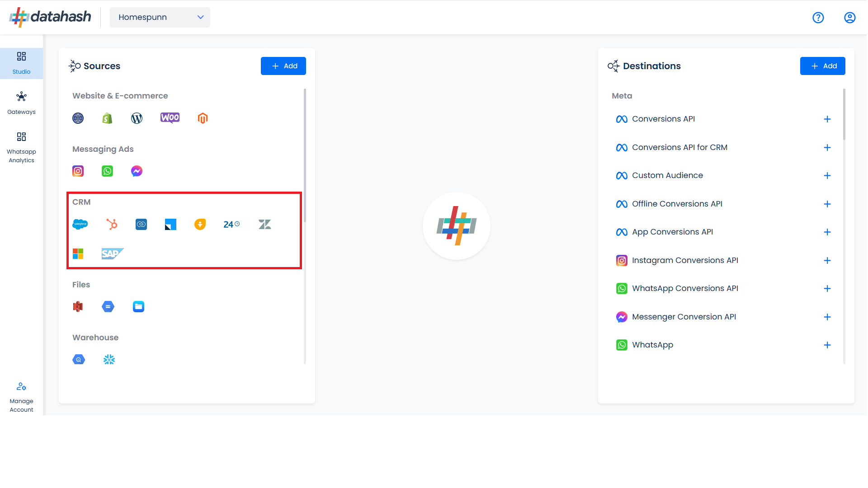
Task: Click the Instagram Conversions API label
Action: [x=685, y=260]
